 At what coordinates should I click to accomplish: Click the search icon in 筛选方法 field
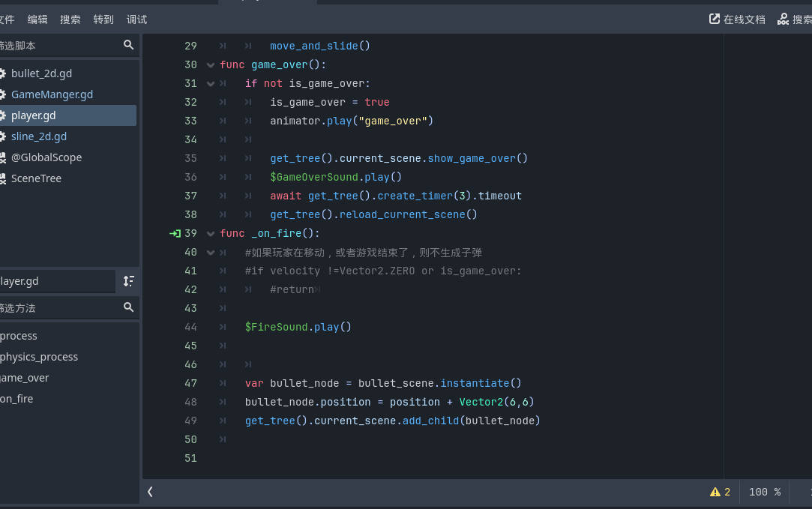128,307
